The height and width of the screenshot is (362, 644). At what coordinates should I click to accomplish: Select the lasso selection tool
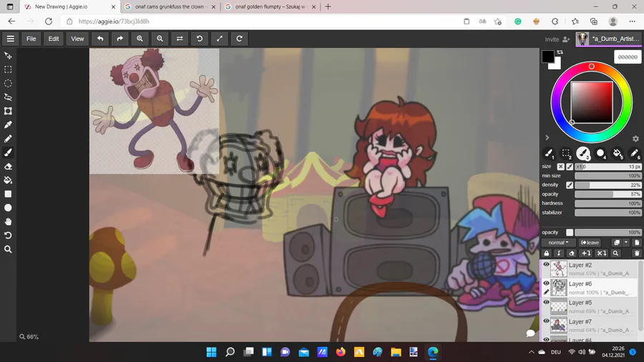(x=8, y=97)
